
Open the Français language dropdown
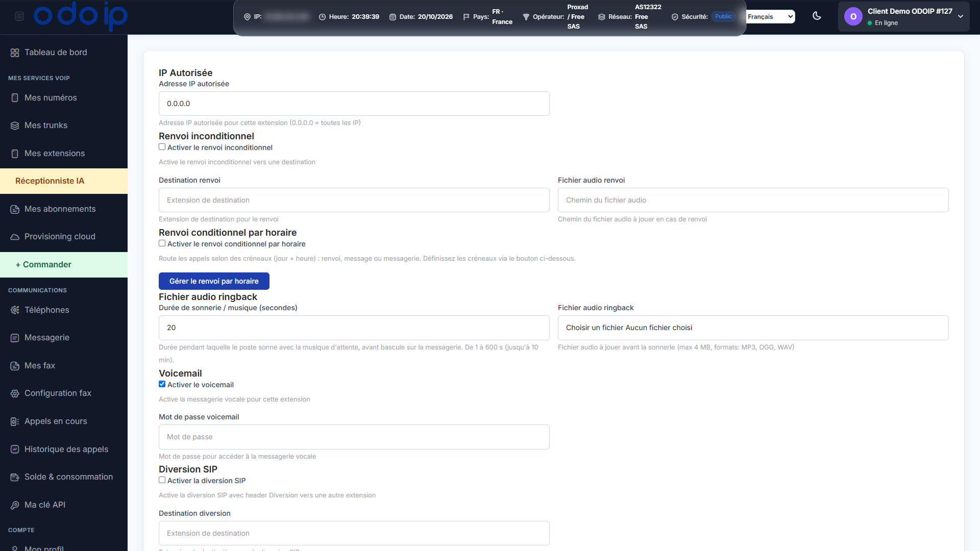[771, 17]
